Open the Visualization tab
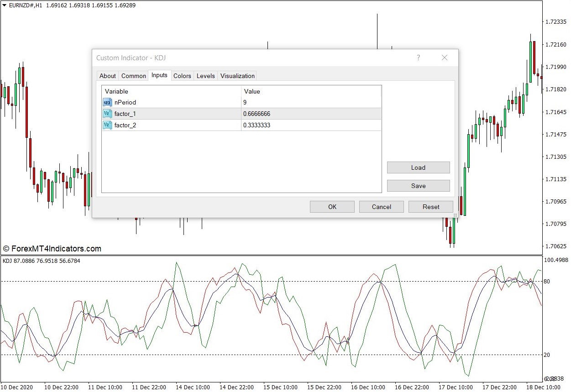 click(237, 76)
